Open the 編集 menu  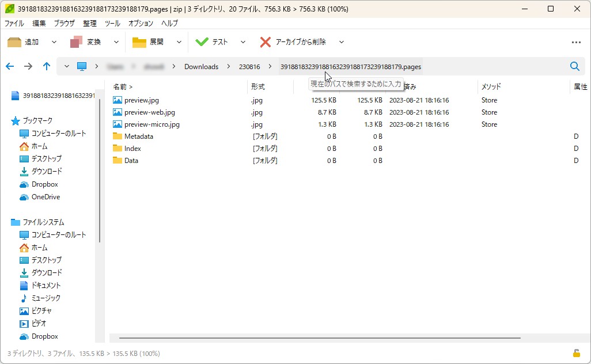(39, 24)
